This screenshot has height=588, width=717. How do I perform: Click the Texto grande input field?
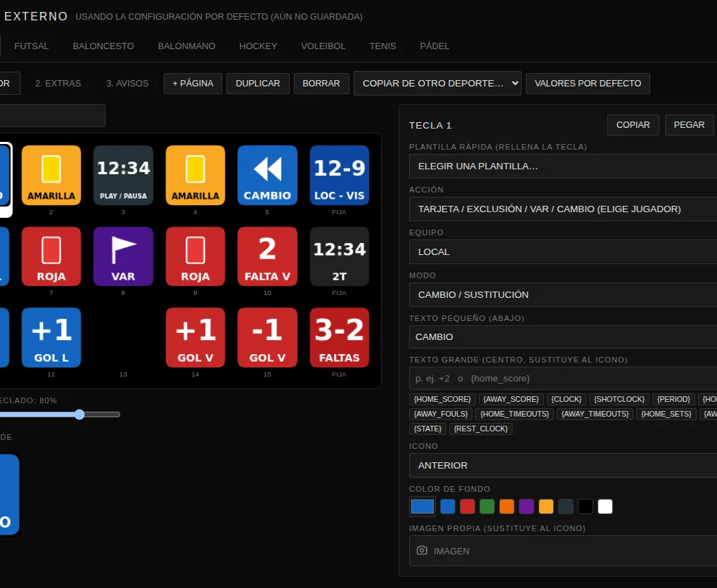click(x=563, y=378)
